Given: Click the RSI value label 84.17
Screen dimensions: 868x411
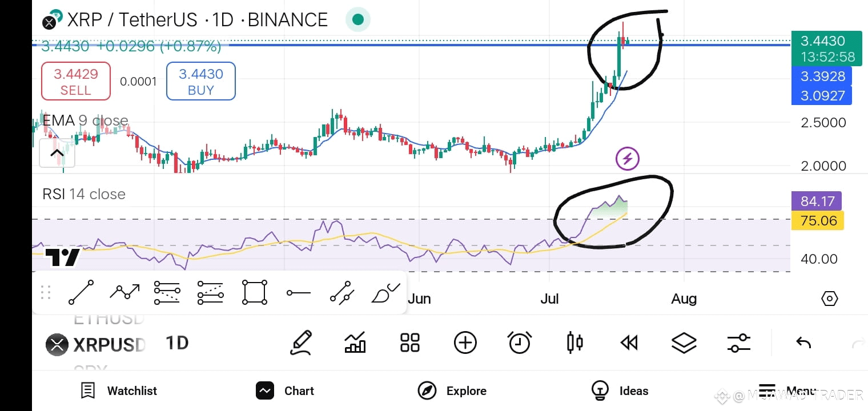Looking at the screenshot, I should [x=817, y=202].
